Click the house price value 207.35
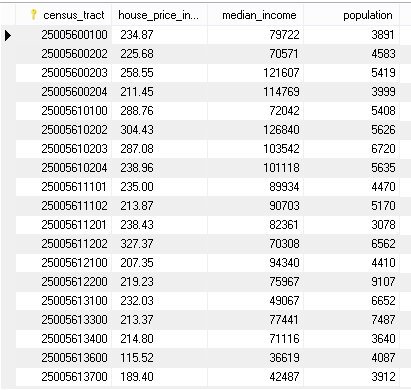Image resolution: width=411 pixels, height=390 pixels. (x=137, y=263)
